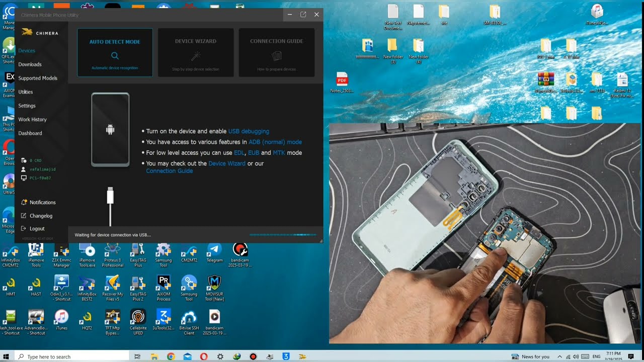This screenshot has height=362, width=644.
Task: Click the MTK mode link
Action: (278, 153)
